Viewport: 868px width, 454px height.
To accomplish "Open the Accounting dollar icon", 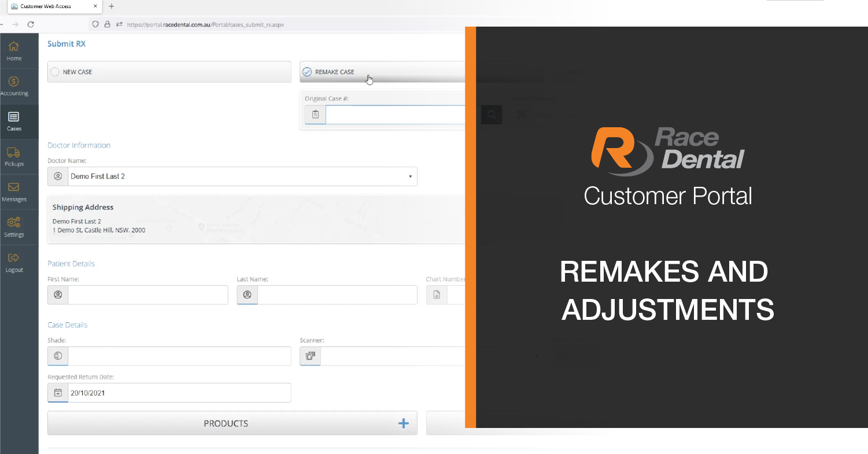I will (x=14, y=82).
